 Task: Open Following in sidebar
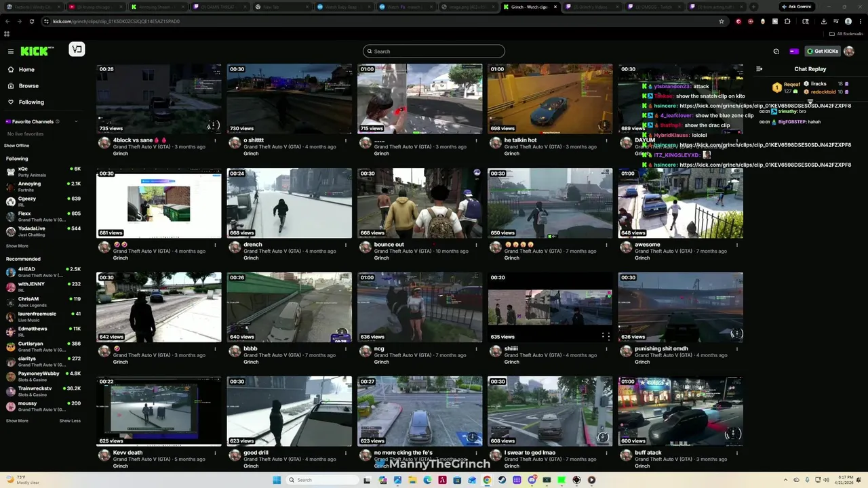pos(31,102)
